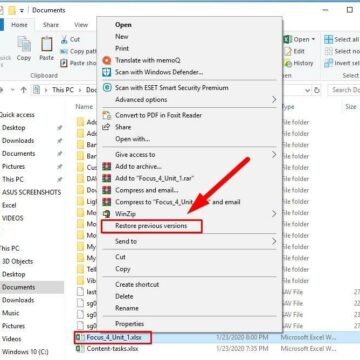Click the Cut scissors icon
360x360 pixels.
tap(64, 39)
